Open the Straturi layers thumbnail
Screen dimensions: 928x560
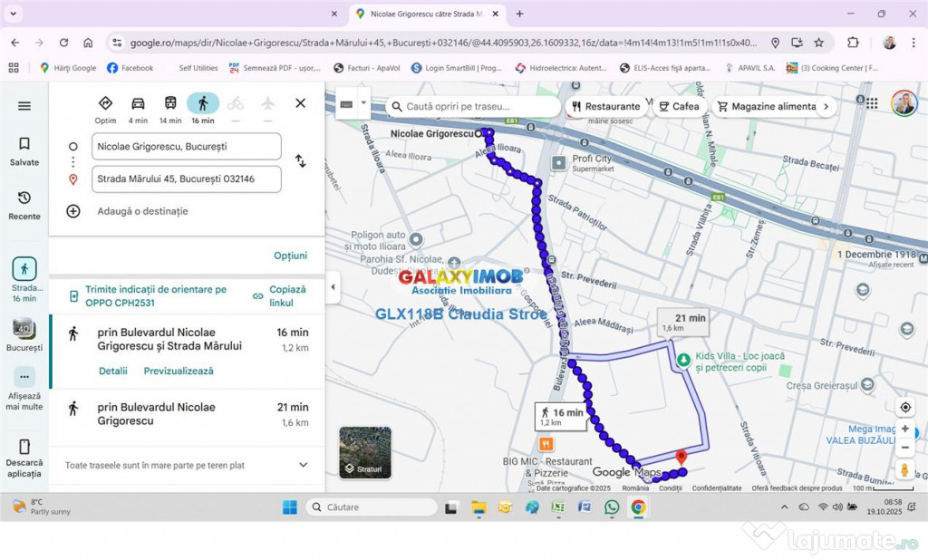coord(365,452)
